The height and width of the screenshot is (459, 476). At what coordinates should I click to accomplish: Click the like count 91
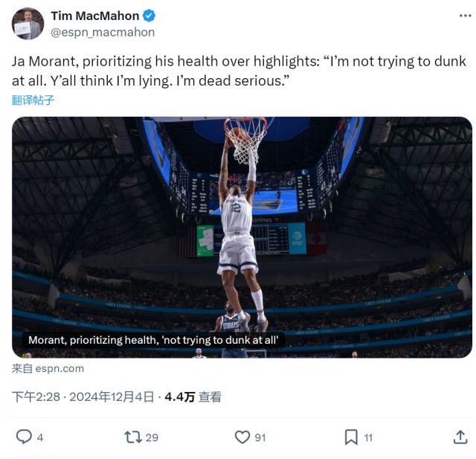pyautogui.click(x=260, y=437)
